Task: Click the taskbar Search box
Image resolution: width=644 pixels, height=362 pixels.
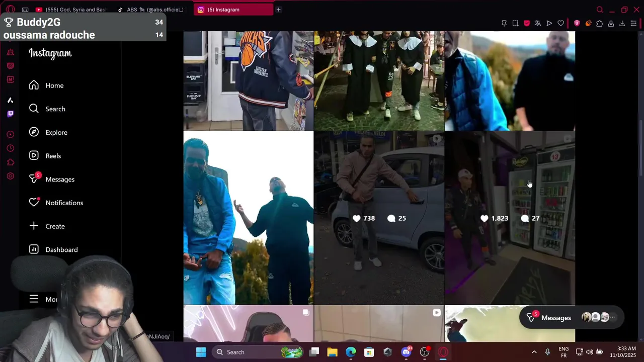Action: pos(257,352)
